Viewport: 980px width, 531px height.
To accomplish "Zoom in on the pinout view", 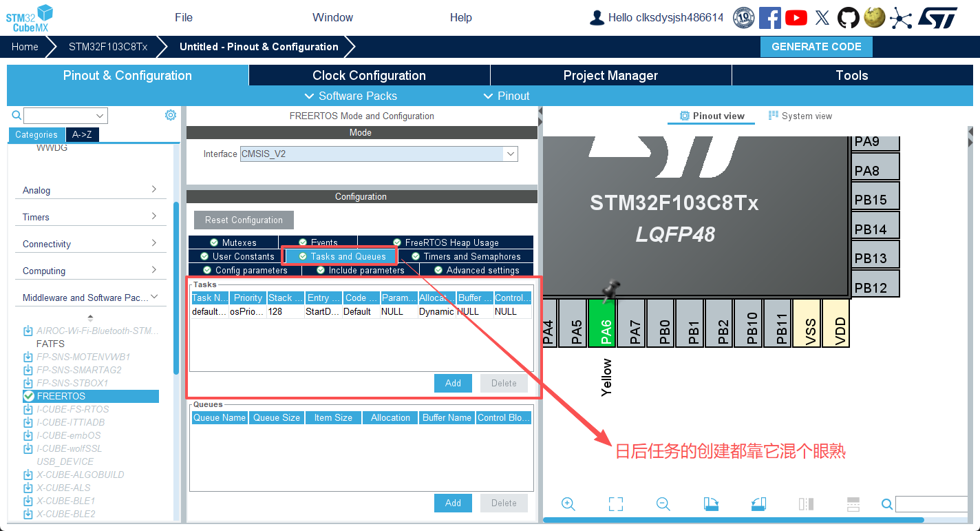I will (568, 504).
